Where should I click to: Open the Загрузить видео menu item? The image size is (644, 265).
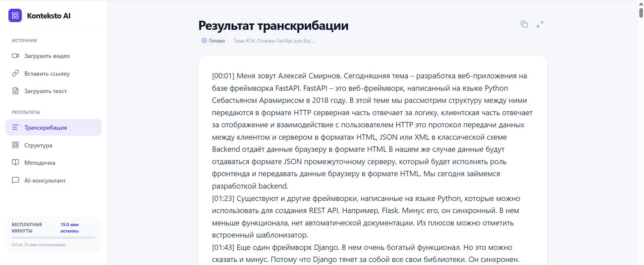click(53, 56)
